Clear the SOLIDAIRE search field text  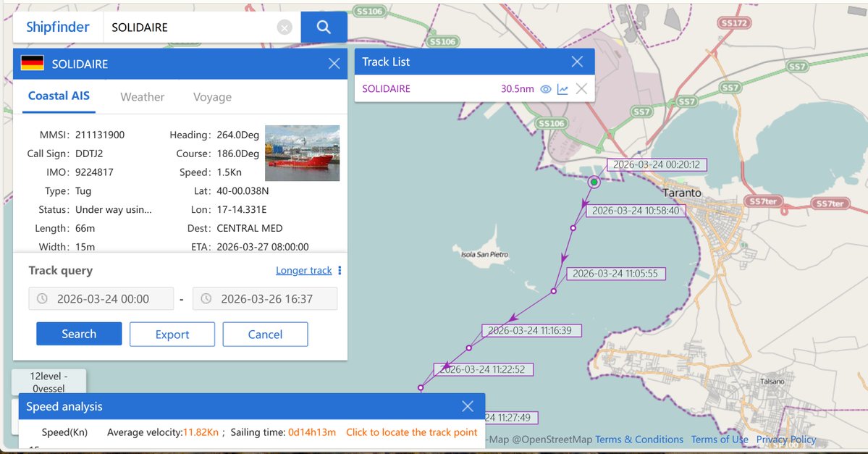click(285, 27)
